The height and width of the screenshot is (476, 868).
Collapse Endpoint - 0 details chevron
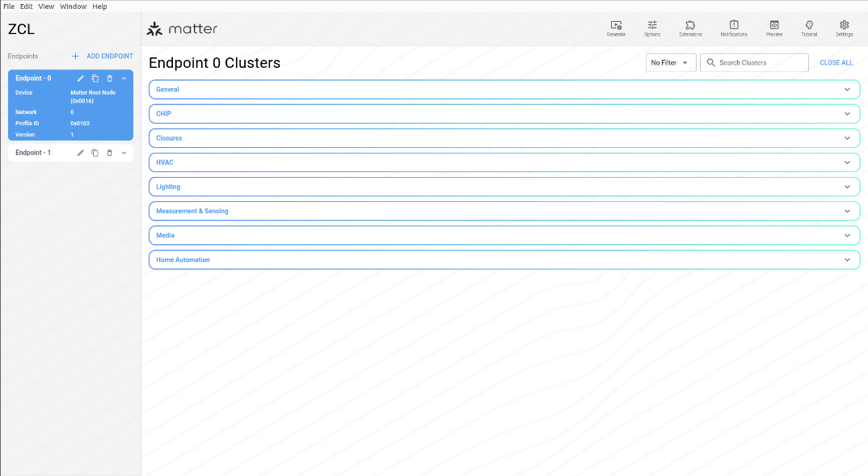pyautogui.click(x=124, y=78)
